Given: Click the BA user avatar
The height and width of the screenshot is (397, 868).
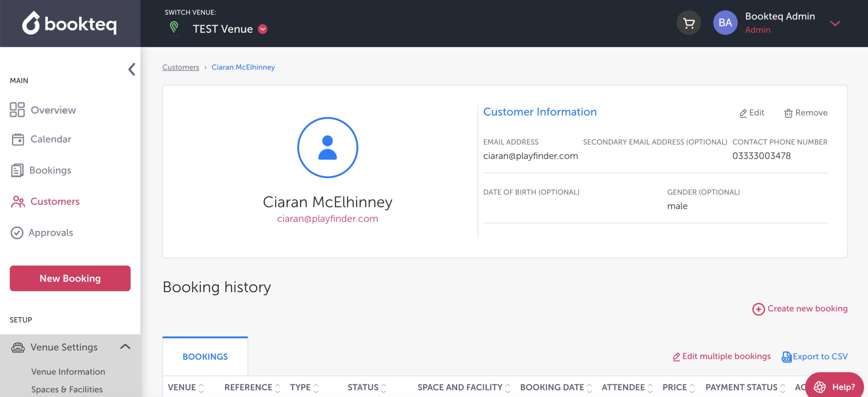Looking at the screenshot, I should tap(725, 23).
